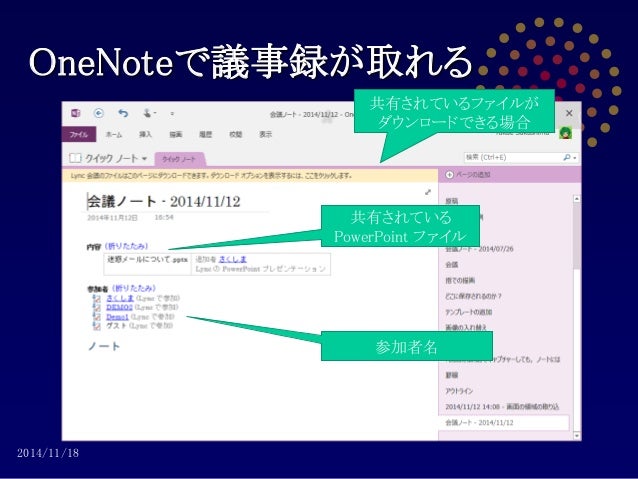Collapse the 内容 section via 折りたたみ link
This screenshot has height=479, width=638.
point(126,246)
